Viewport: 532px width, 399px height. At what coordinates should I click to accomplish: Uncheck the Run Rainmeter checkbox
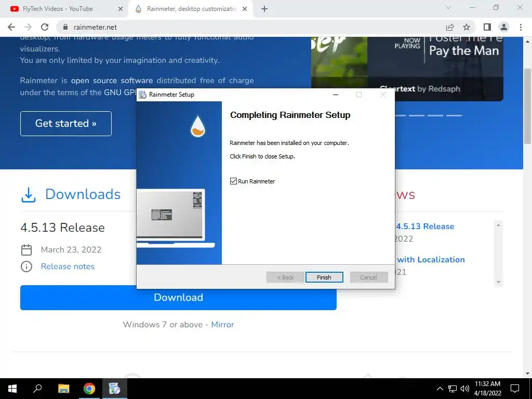point(233,181)
